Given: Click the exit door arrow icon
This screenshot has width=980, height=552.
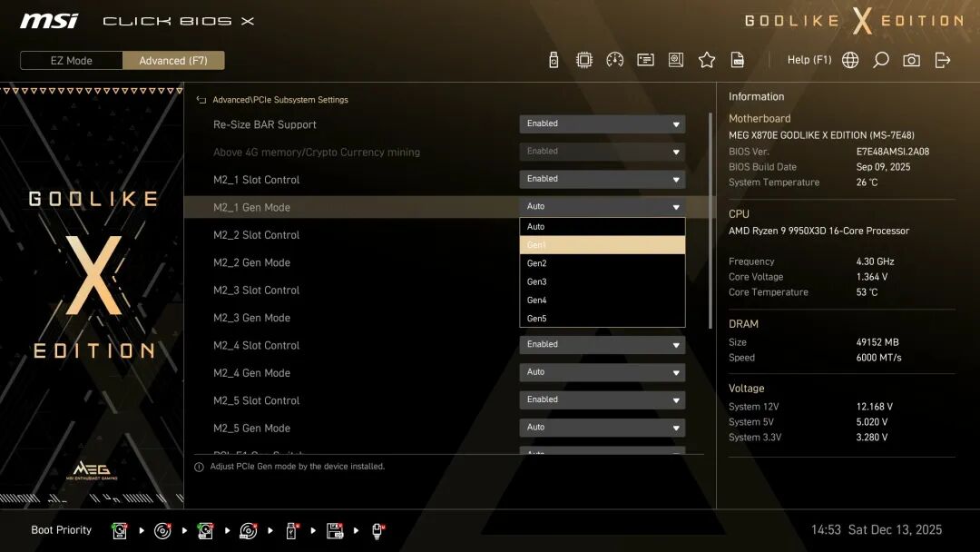Looking at the screenshot, I should (x=943, y=60).
